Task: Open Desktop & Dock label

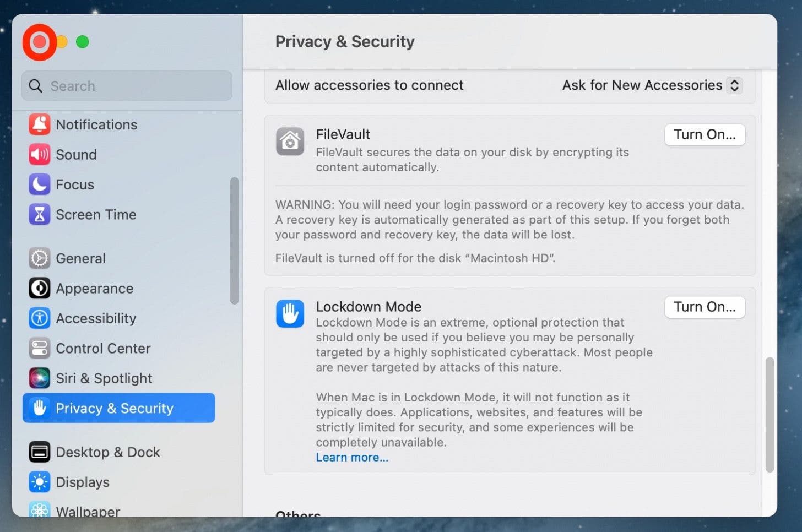Action: point(108,452)
